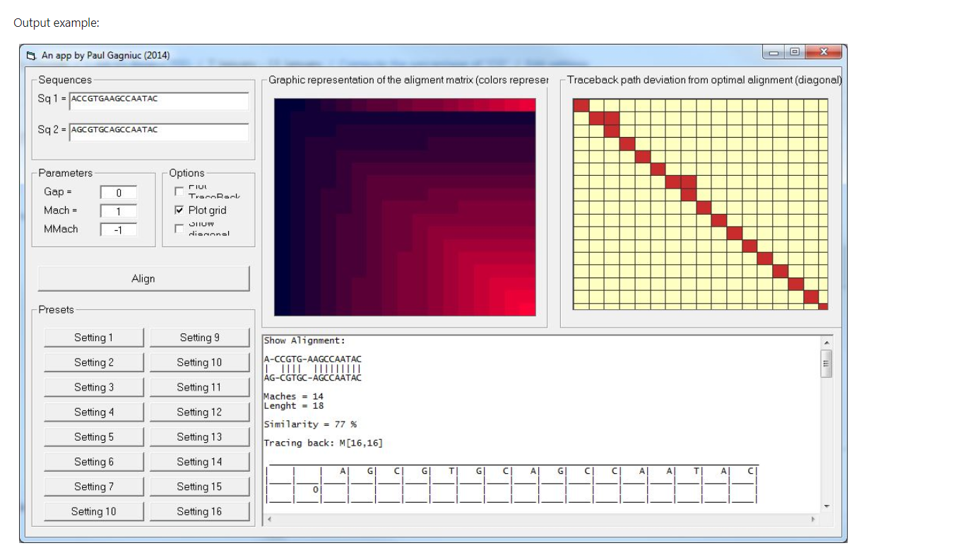Tick the Plot TraceBack checkbox
Image resolution: width=972 pixels, height=560 pixels.
pos(179,191)
